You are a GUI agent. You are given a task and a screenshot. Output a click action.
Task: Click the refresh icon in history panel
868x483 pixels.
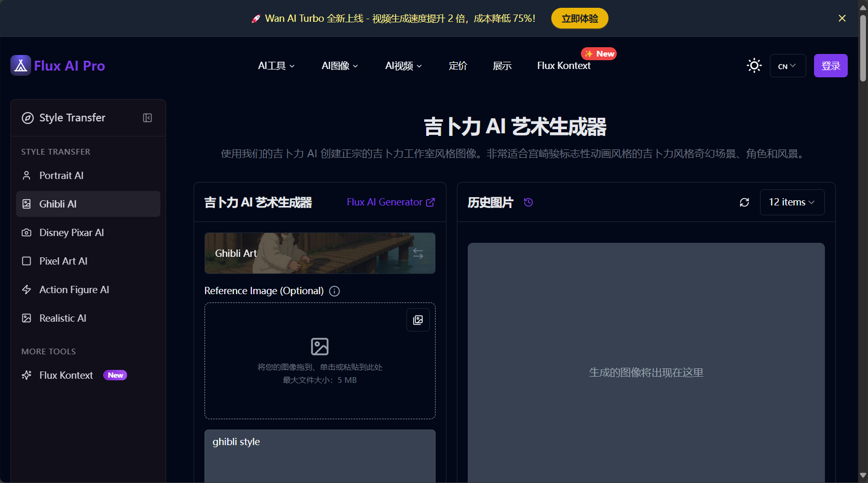click(x=744, y=202)
